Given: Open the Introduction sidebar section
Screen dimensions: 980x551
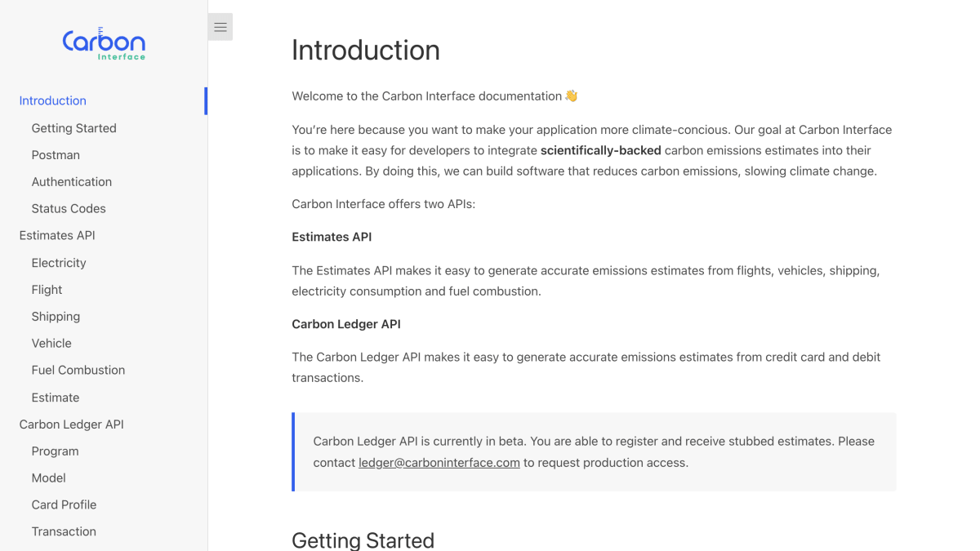Looking at the screenshot, I should pyautogui.click(x=53, y=100).
